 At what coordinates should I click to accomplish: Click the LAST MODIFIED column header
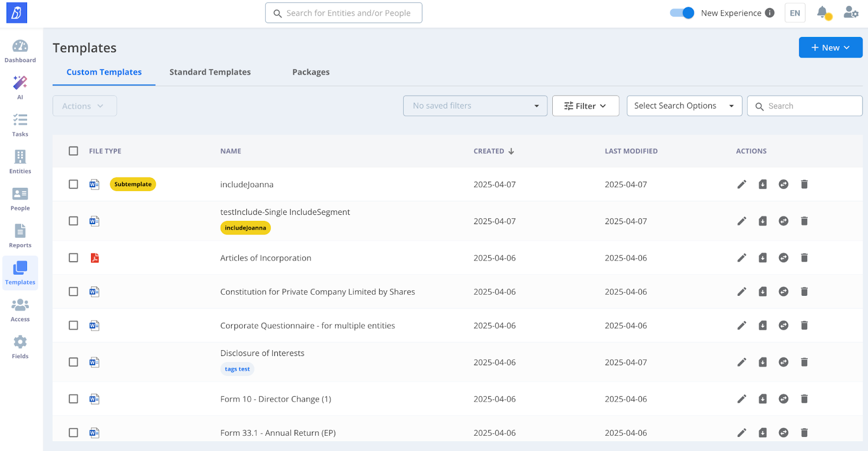tap(631, 151)
